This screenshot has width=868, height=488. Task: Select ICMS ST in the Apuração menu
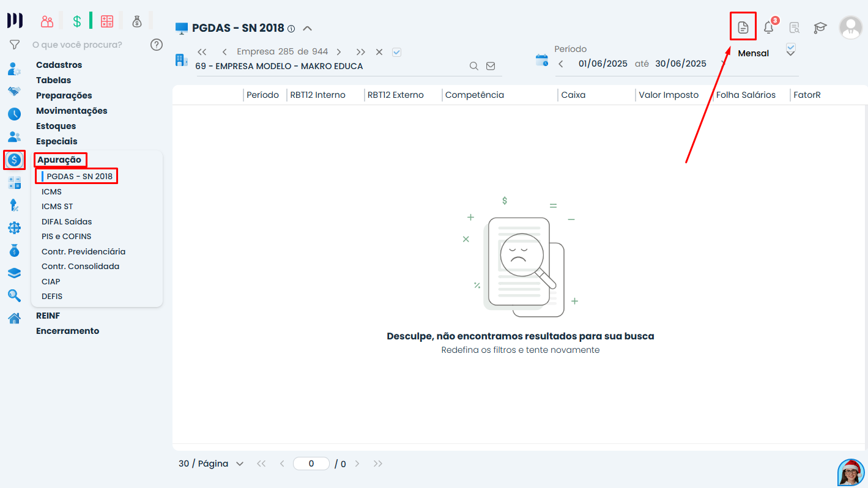[57, 207]
